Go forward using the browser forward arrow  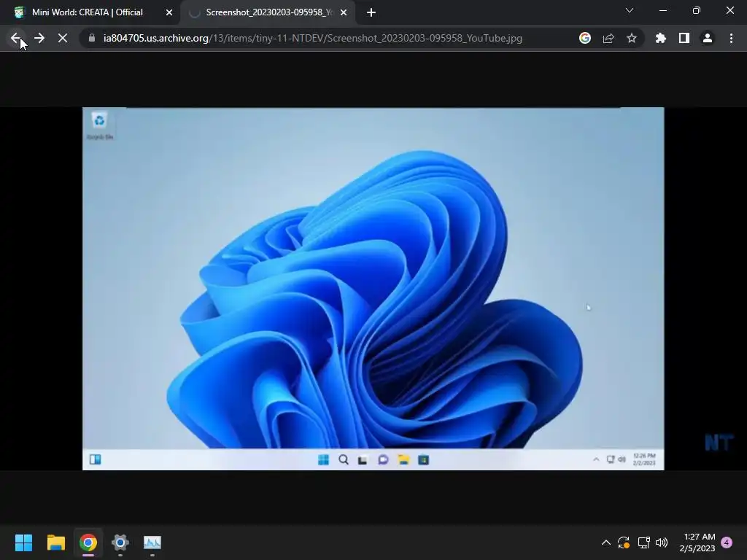[x=39, y=38]
